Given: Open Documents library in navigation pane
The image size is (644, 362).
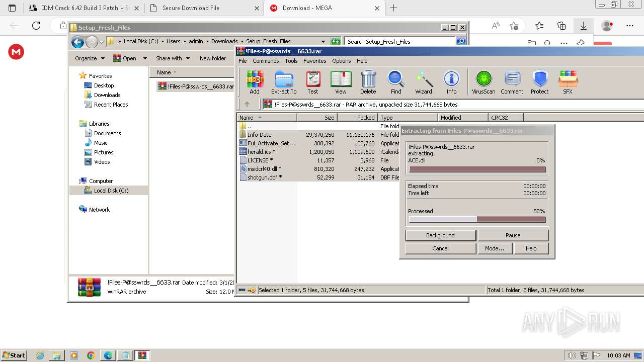Looking at the screenshot, I should 107,133.
